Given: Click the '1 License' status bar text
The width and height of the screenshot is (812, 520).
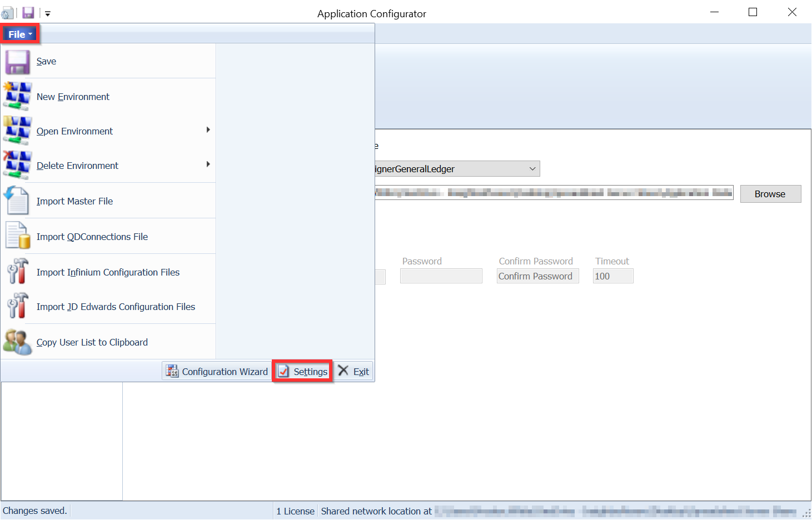Looking at the screenshot, I should (296, 511).
